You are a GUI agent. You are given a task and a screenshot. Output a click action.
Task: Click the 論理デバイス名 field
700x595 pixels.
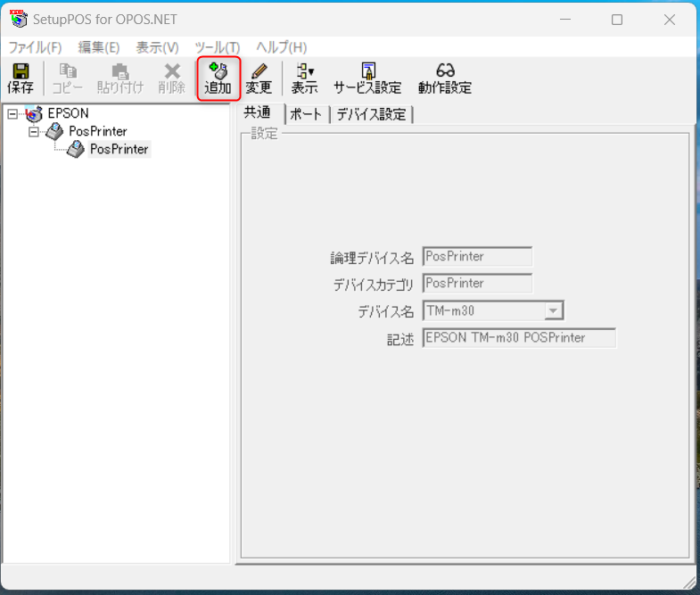pos(477,256)
